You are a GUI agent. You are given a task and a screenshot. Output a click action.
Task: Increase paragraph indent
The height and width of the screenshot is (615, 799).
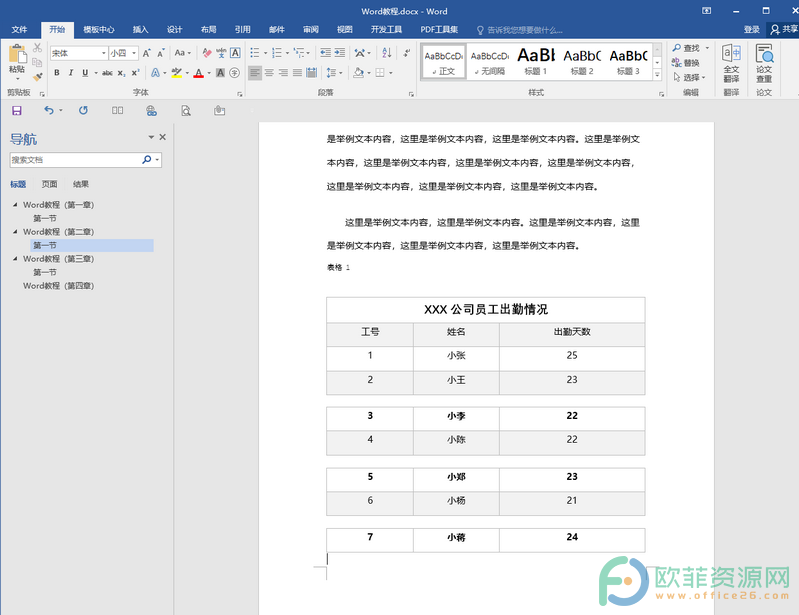coord(339,53)
